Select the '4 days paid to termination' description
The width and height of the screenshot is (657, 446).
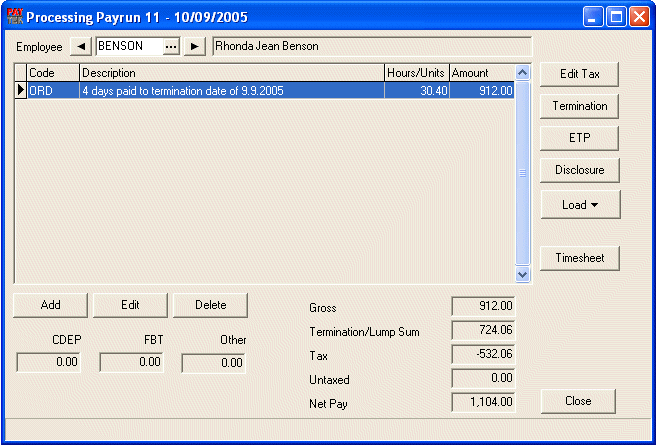coord(232,91)
